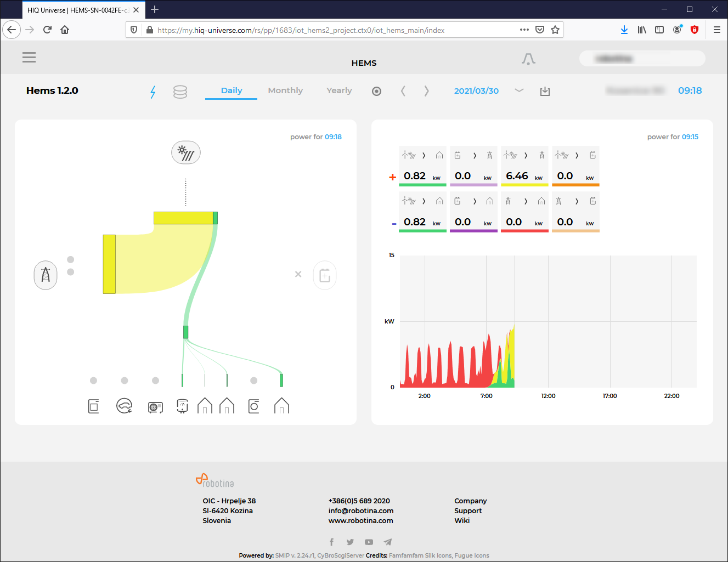
Task: Select the electric car charger icon
Action: (125, 406)
